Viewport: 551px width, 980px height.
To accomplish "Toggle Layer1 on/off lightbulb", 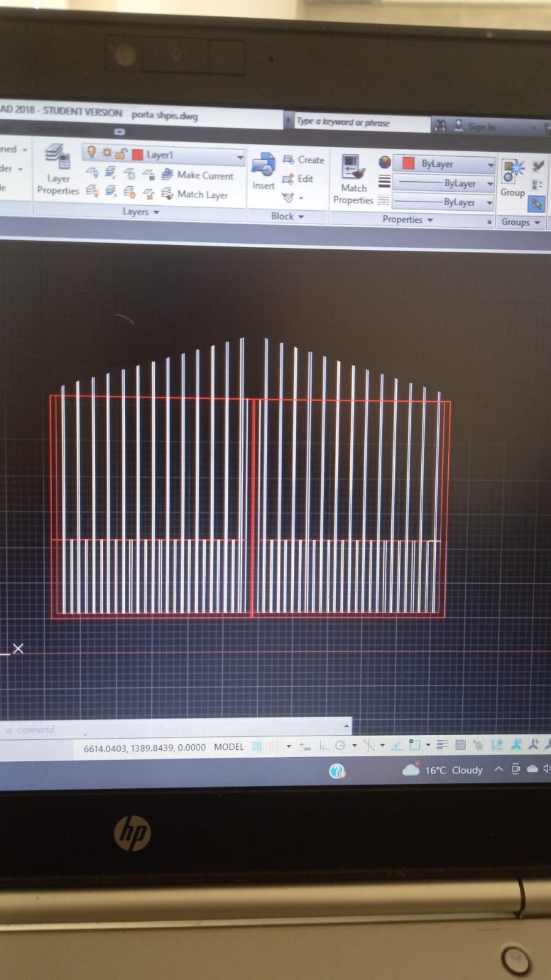I will click(91, 151).
